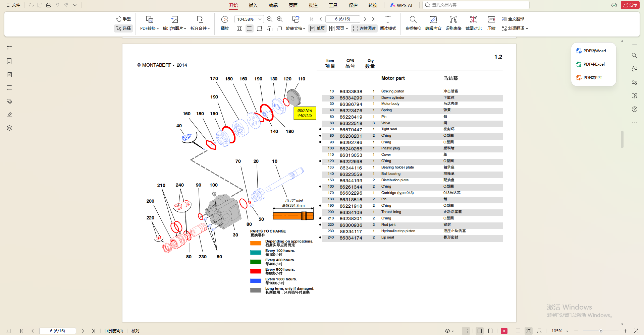Open the bookmark panel in left sidebar

point(9,61)
